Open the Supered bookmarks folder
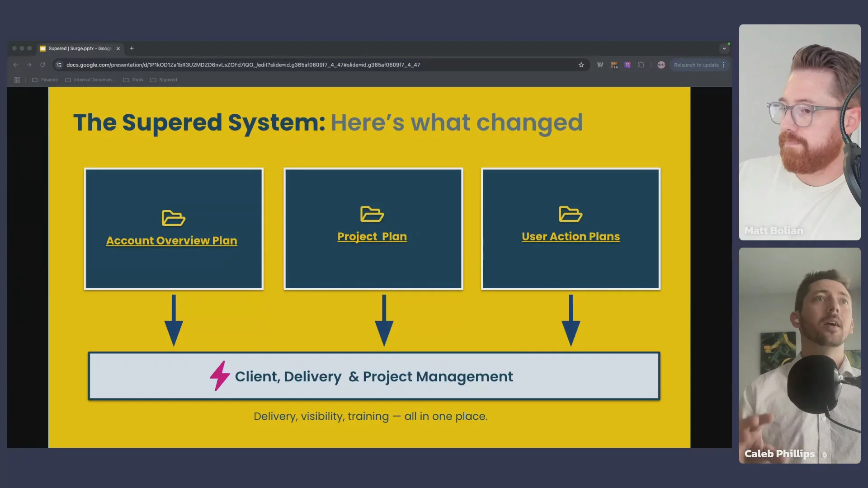Viewport: 868px width, 488px height. [x=164, y=80]
